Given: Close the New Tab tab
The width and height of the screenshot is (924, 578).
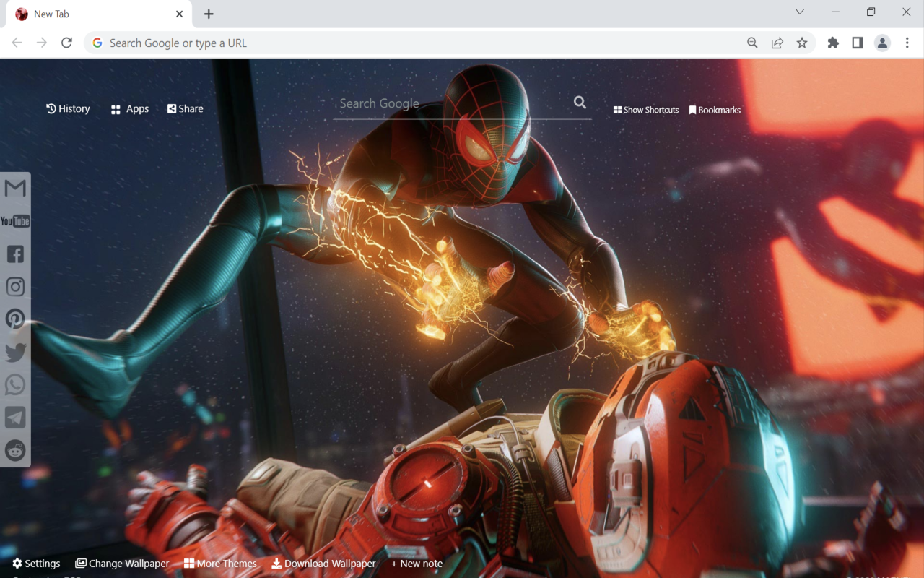Looking at the screenshot, I should pos(180,14).
